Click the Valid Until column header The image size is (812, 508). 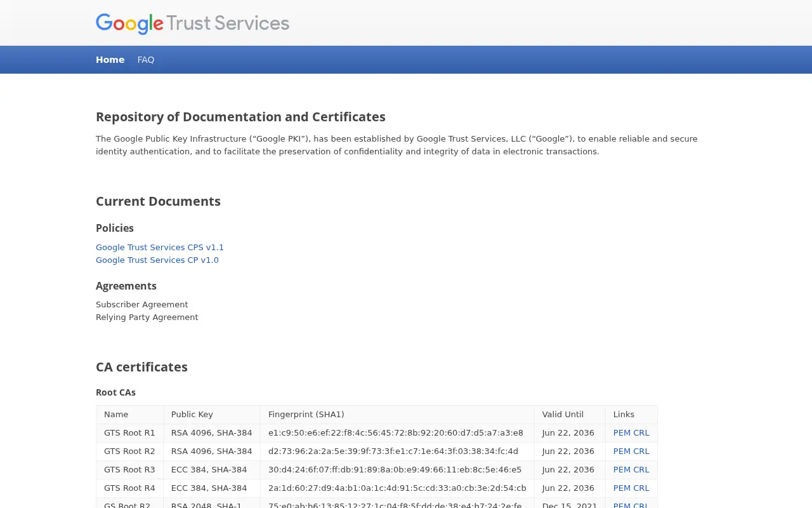coord(570,415)
